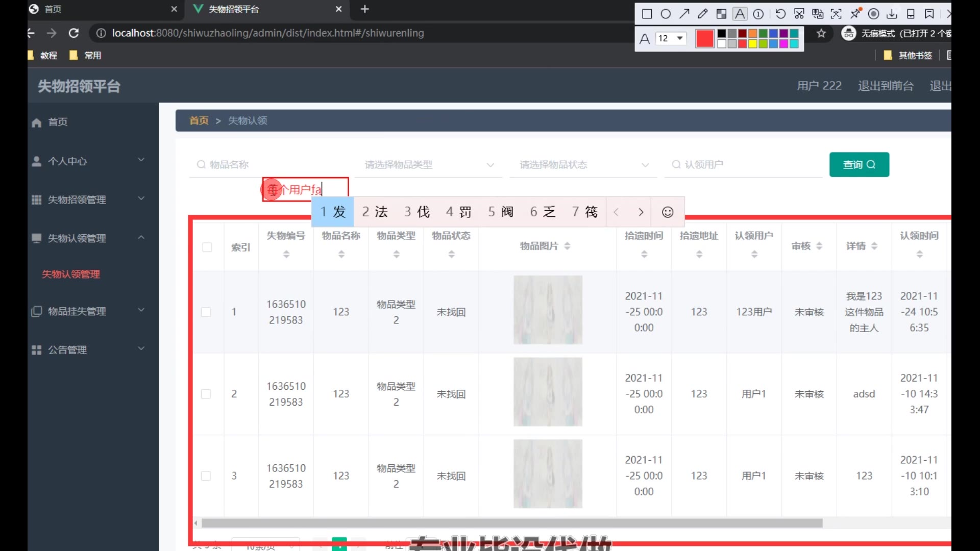
Task: Close the 首页 browser tab
Action: tap(174, 9)
